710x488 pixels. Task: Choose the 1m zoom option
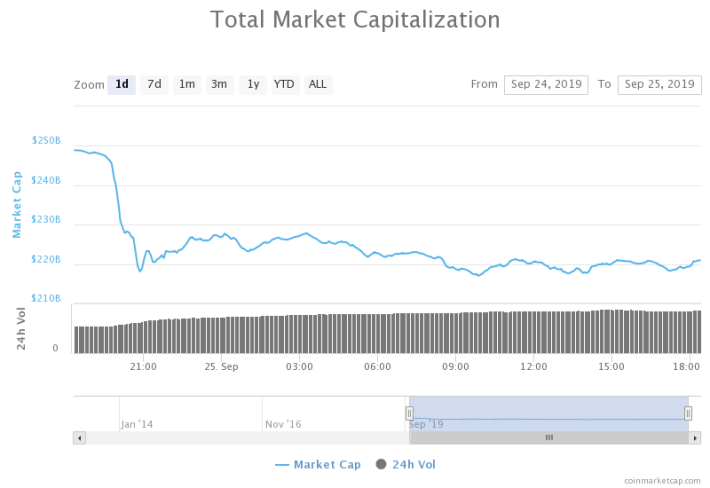[187, 85]
